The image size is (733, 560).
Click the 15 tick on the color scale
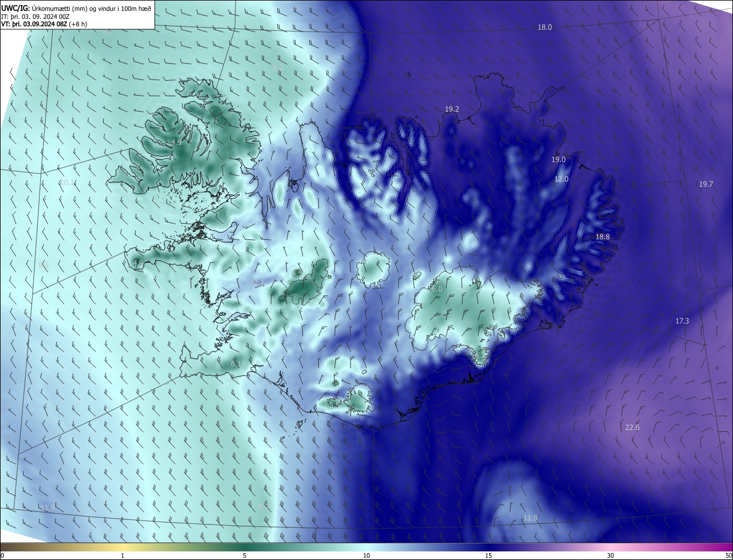[488, 555]
